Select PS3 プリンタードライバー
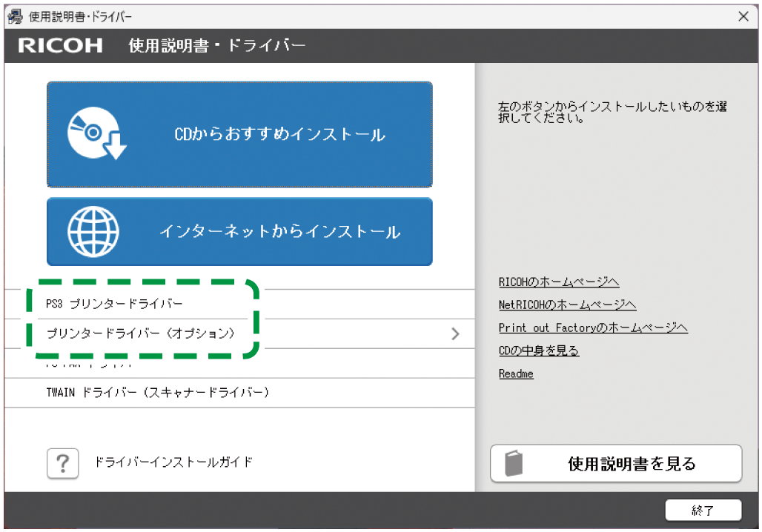Screen dimensions: 762x532 pyautogui.click(x=111, y=303)
